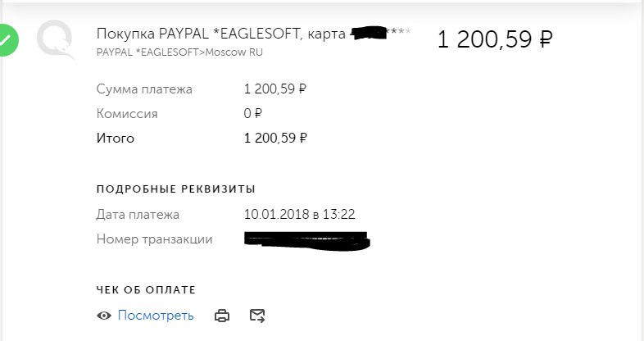Click the Комиссия label
The width and height of the screenshot is (644, 341).
(x=127, y=113)
